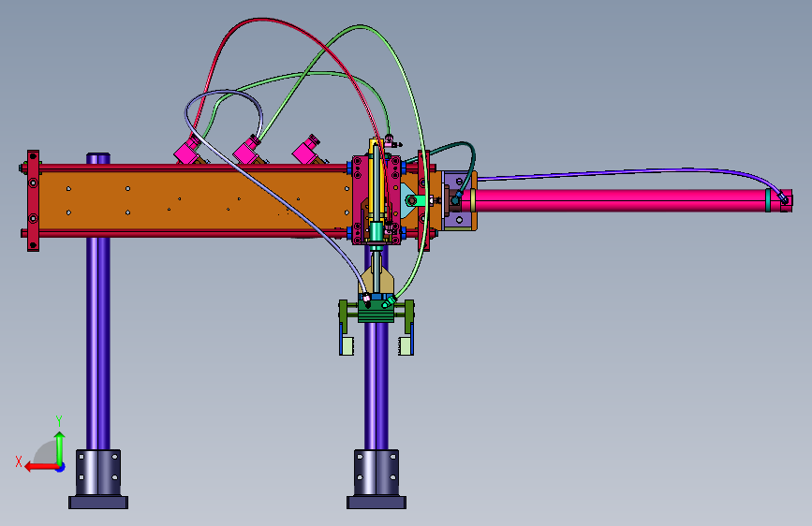812x526 pixels.
Task: Select the red end plate at beam's left end
Action: point(33,201)
